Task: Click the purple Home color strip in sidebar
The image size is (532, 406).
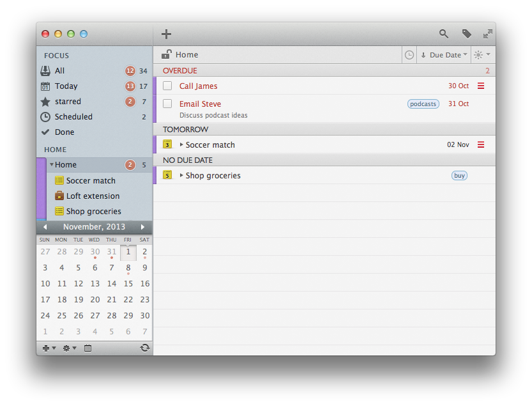Action: point(42,189)
